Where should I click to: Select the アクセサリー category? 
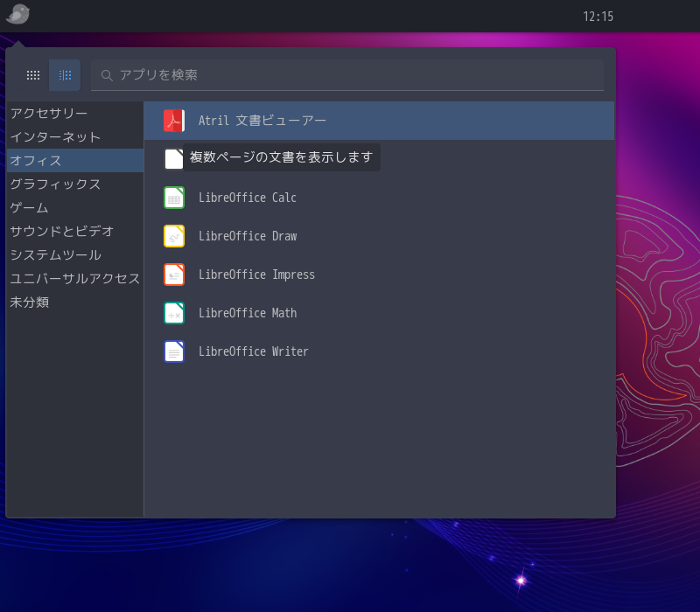pos(75,114)
